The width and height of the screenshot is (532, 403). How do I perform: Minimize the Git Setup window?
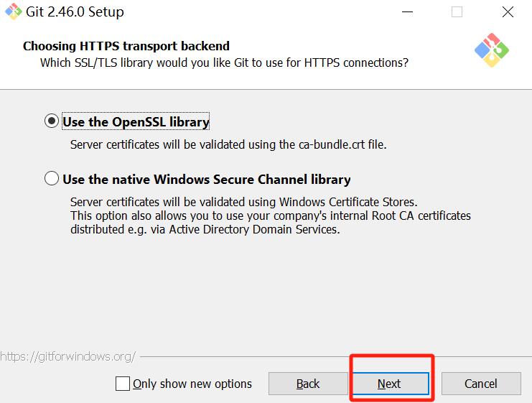click(406, 12)
